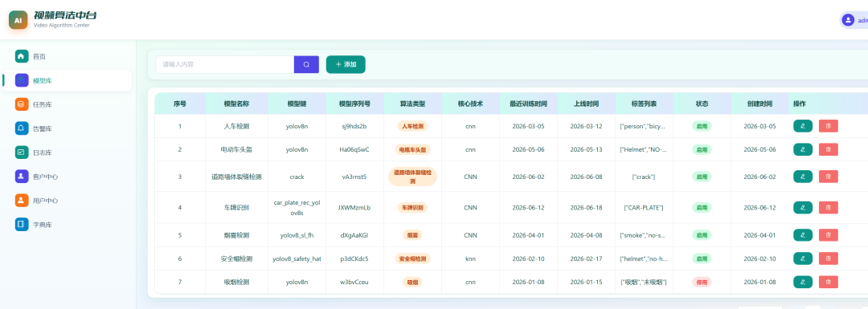Click the 字典库 sidebar icon
This screenshot has height=309, width=868.
coord(22,225)
